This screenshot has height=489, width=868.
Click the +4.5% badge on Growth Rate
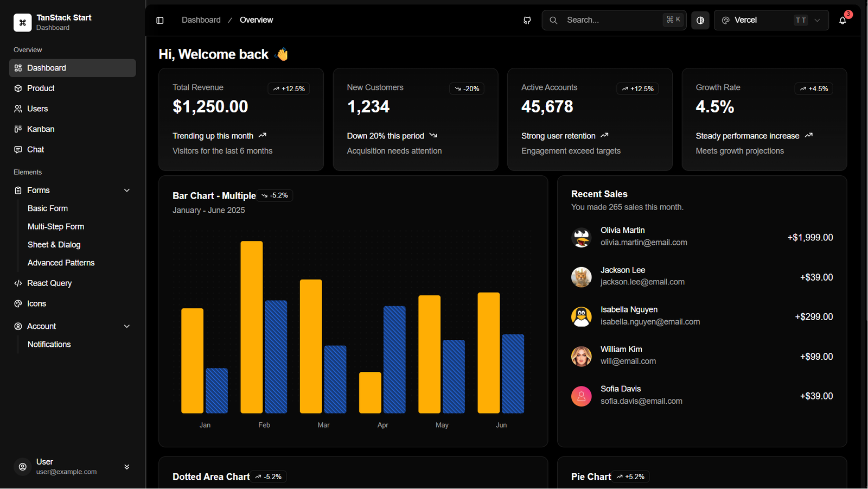[814, 88]
